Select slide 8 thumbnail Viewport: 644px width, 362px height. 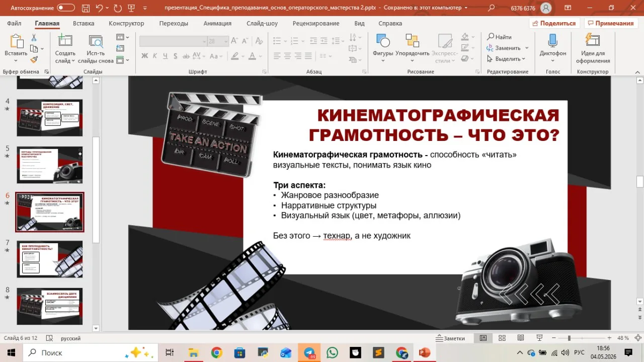pyautogui.click(x=50, y=306)
